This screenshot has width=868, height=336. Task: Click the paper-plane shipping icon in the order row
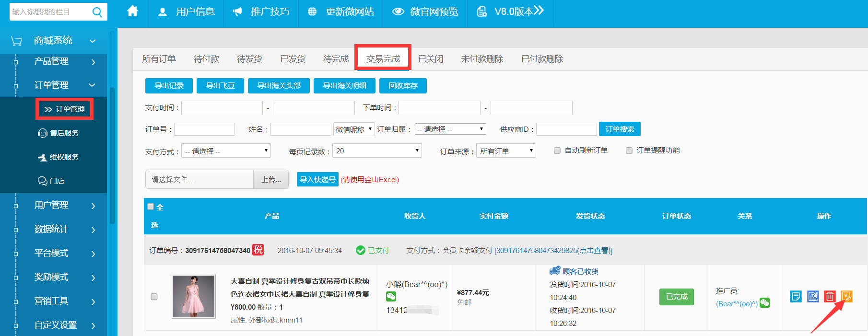813,297
